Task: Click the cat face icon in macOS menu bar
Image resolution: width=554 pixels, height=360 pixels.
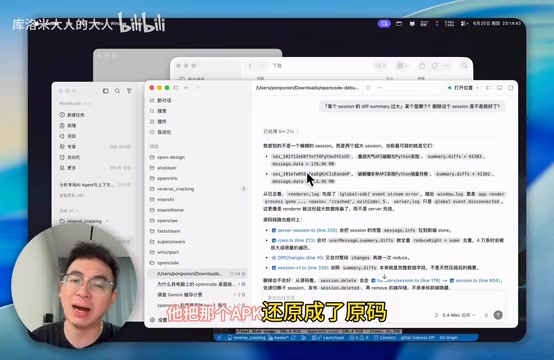Action: (x=412, y=24)
